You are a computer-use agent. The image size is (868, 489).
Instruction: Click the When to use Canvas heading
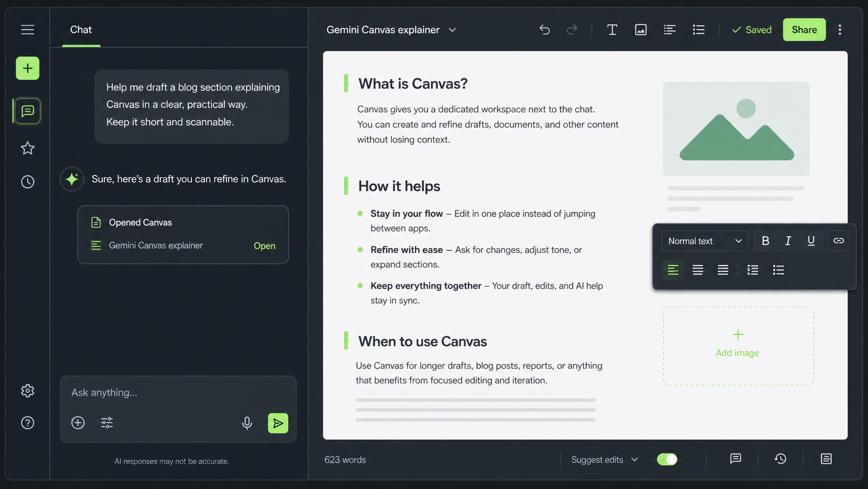click(422, 341)
